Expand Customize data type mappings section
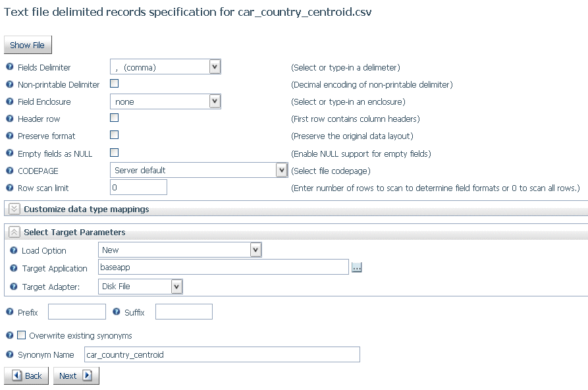Screen dimensions: 588x390 click(14, 209)
